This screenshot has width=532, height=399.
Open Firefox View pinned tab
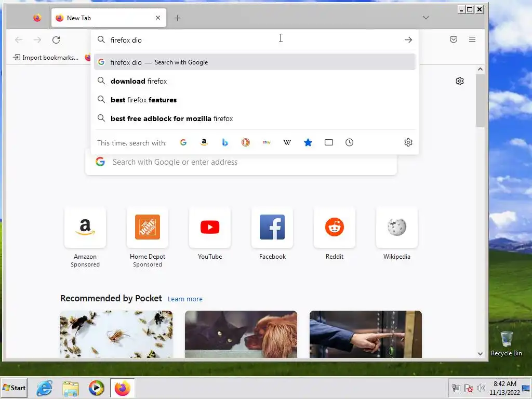[37, 18]
